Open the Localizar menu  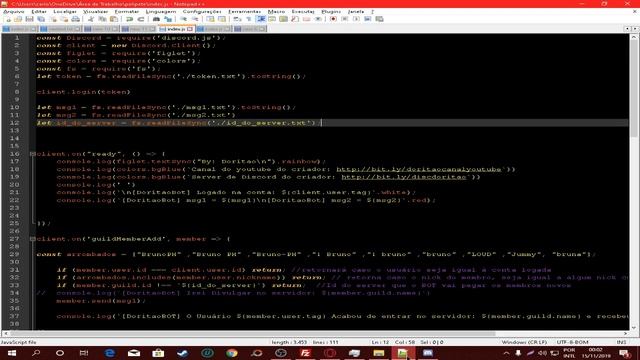[64, 11]
